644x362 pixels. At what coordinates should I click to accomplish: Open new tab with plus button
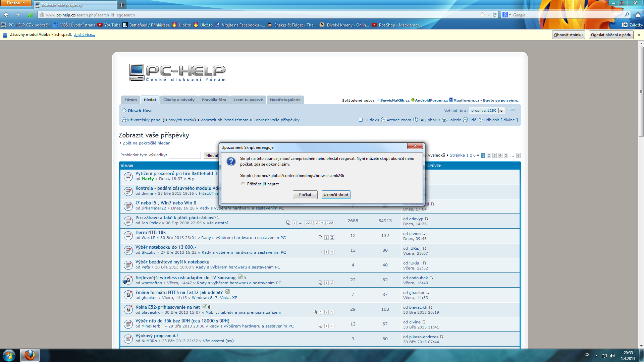tap(122, 5)
